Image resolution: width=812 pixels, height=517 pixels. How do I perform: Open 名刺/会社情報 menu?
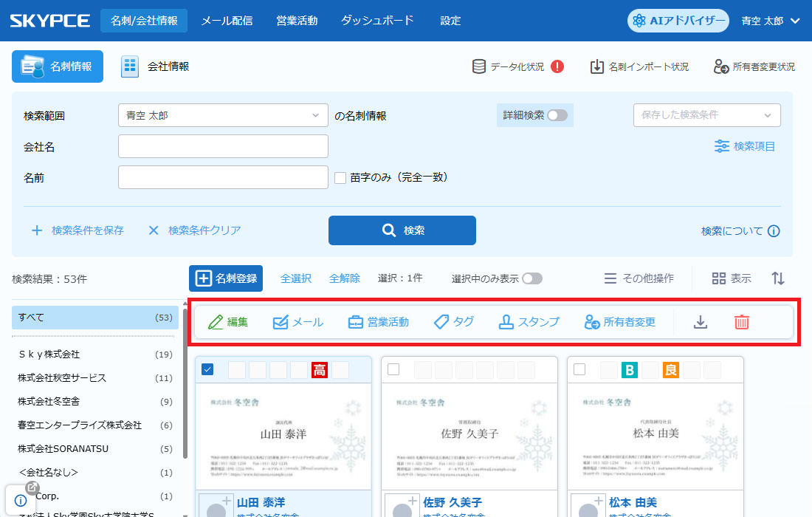coord(144,21)
